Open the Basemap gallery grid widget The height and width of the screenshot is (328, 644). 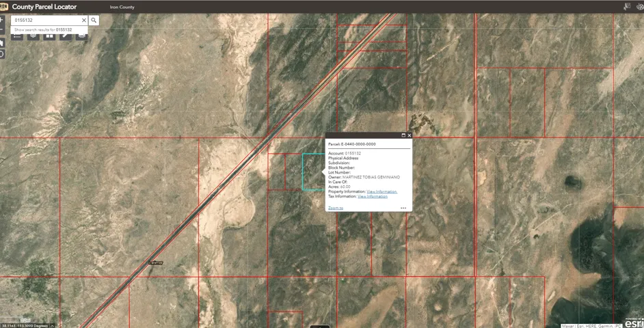[49, 36]
